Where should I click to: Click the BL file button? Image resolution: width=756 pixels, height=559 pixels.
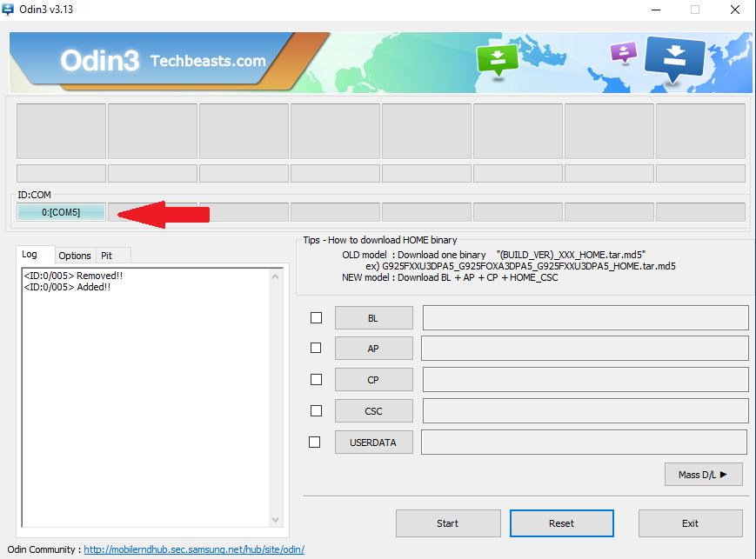(x=374, y=318)
